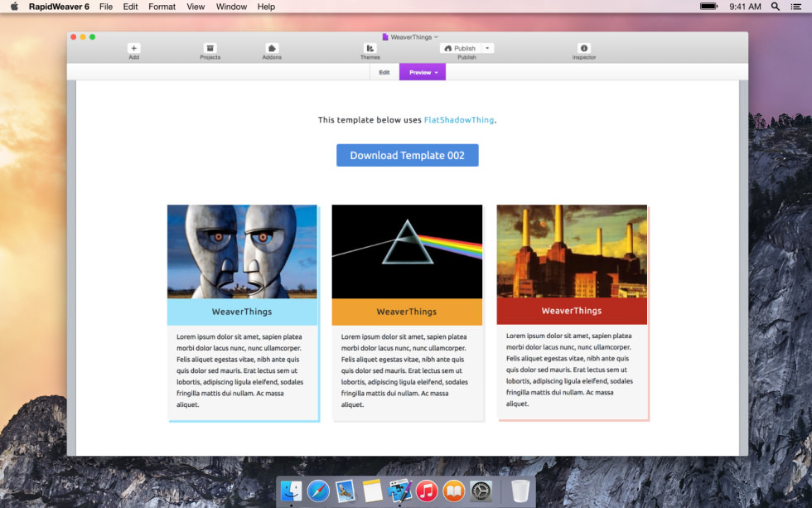Screen dimensions: 812x508
Task: Click the orange WeaverThings card title
Action: 407,312
